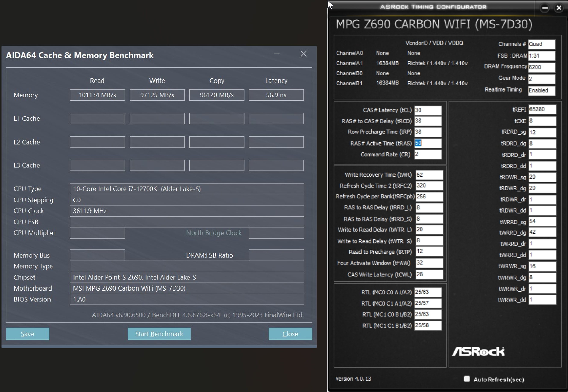Click the ASRock logo
This screenshot has width=568, height=392.
point(478,351)
